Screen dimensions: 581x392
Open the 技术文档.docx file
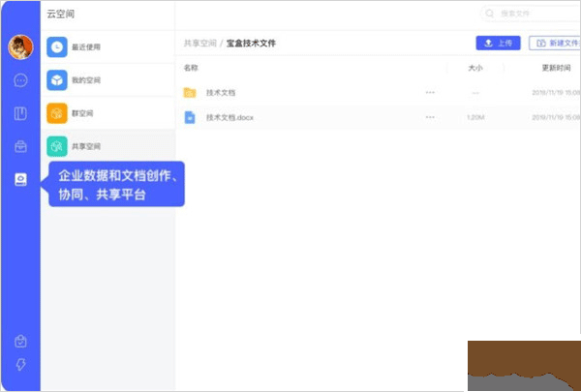pyautogui.click(x=229, y=117)
